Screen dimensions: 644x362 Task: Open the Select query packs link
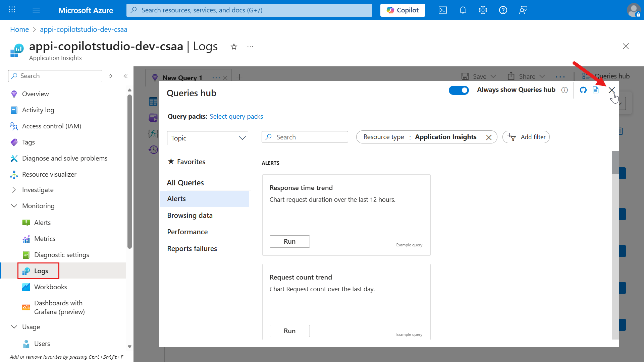click(236, 116)
